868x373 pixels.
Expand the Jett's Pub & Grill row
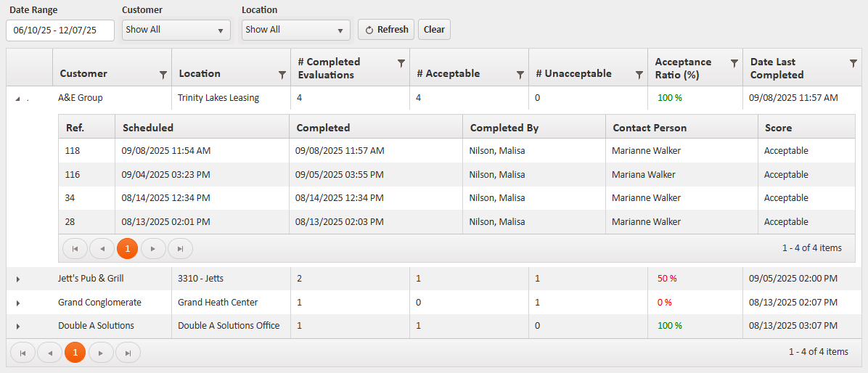(x=18, y=279)
